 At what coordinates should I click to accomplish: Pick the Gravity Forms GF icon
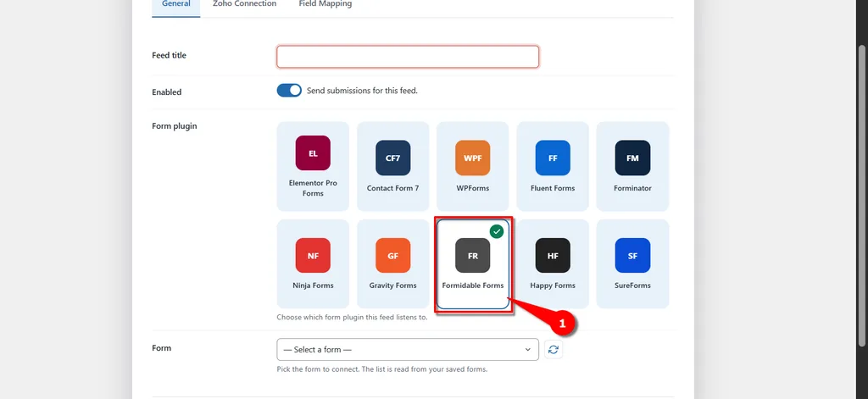point(393,256)
